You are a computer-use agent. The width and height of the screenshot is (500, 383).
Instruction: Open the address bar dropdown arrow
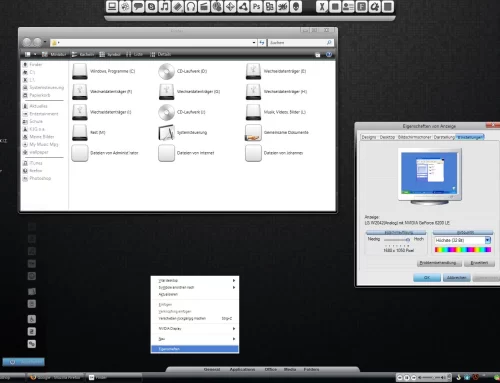(x=254, y=43)
